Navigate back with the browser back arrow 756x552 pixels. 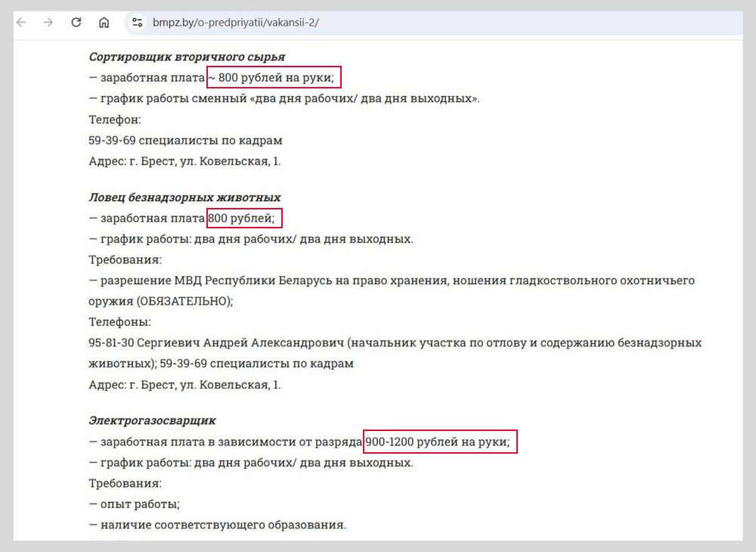(20, 22)
